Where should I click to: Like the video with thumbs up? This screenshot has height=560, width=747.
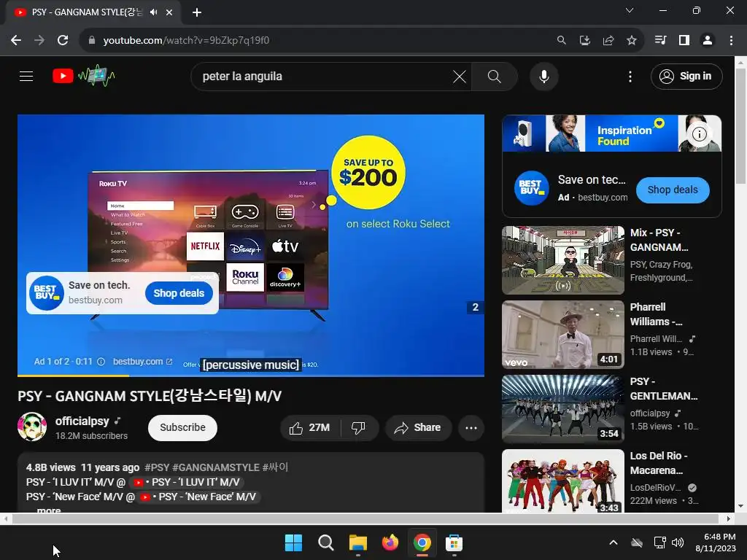pos(309,427)
